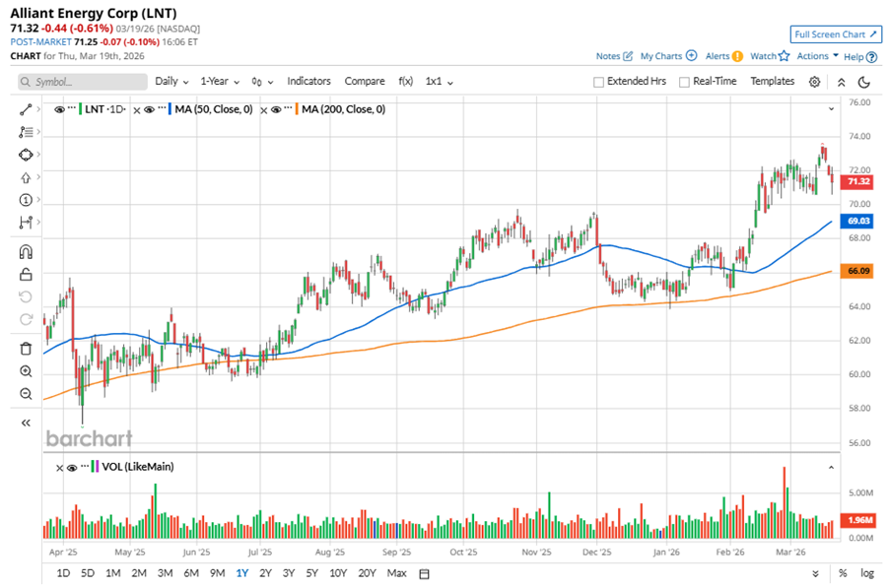Open Alerts exclamation icon
The image size is (889, 588).
click(x=737, y=56)
